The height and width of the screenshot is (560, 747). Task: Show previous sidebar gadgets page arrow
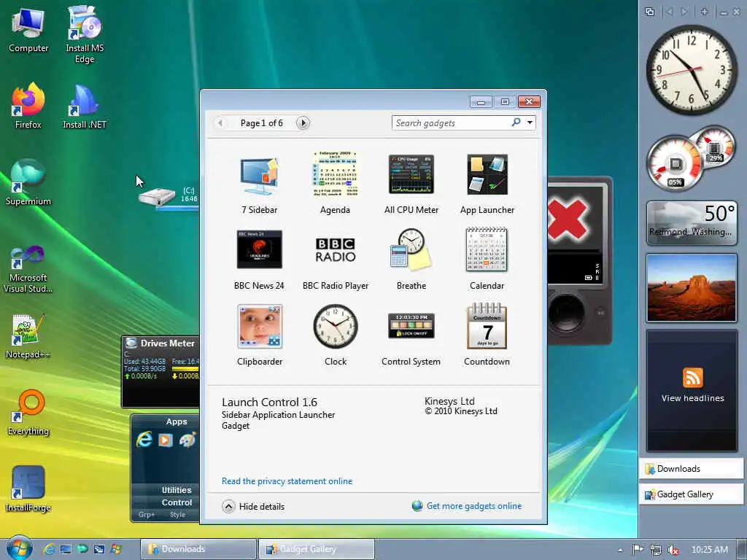[669, 12]
